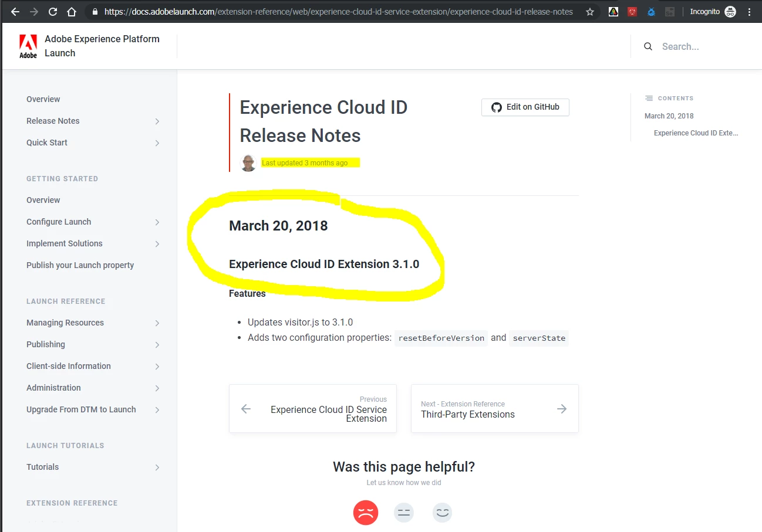
Task: Open Administration sidebar item
Action: (53, 388)
